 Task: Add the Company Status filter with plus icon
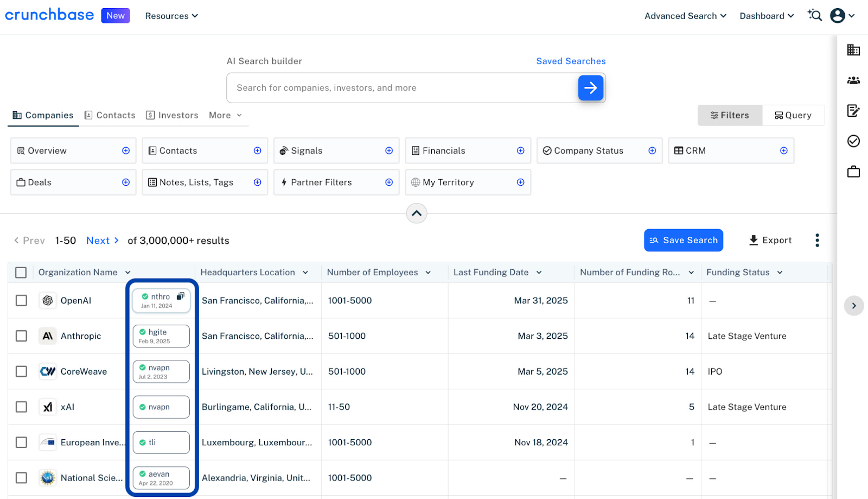point(652,150)
